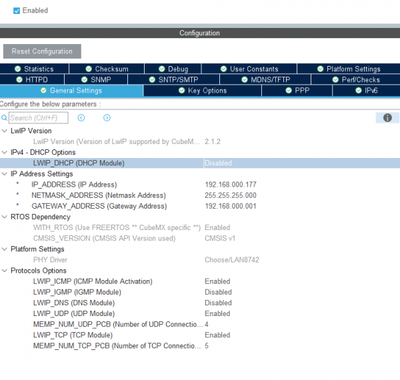Open the SNMP tab

tap(96, 80)
